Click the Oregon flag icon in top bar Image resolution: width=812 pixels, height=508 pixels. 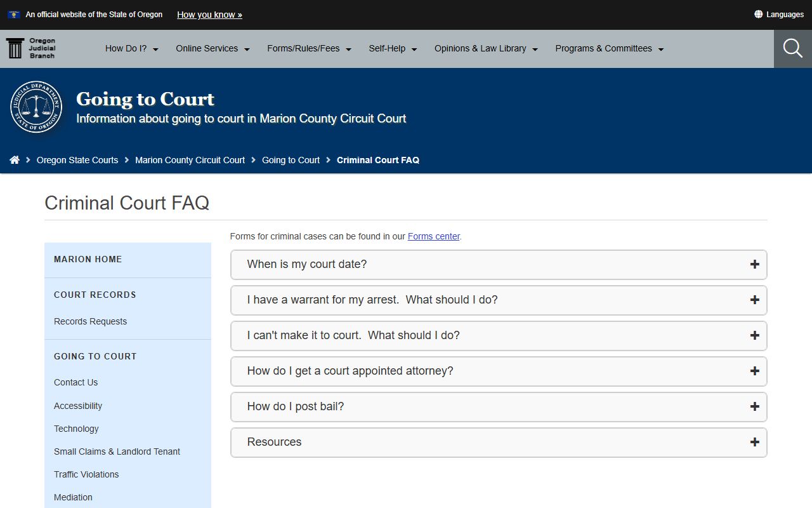point(14,14)
